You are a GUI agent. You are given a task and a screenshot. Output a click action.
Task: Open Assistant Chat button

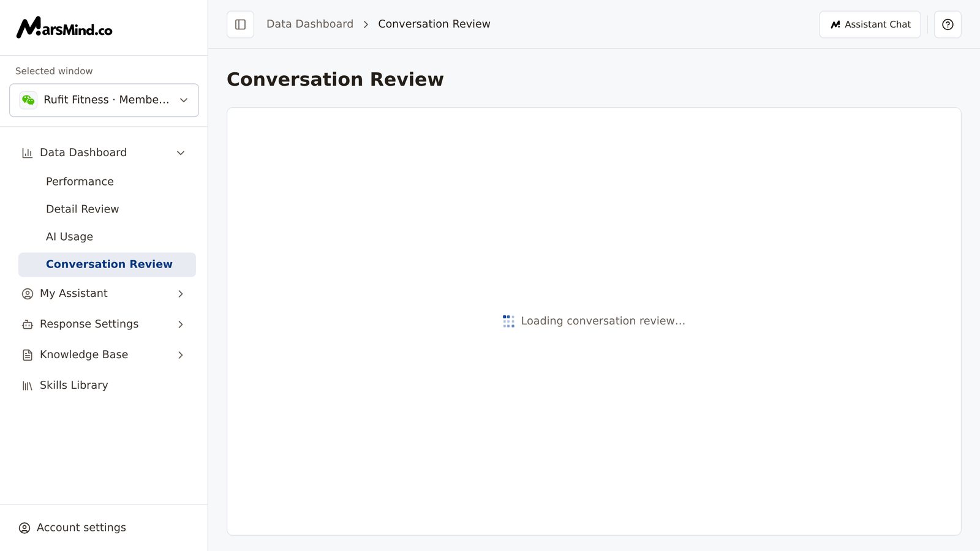click(870, 24)
